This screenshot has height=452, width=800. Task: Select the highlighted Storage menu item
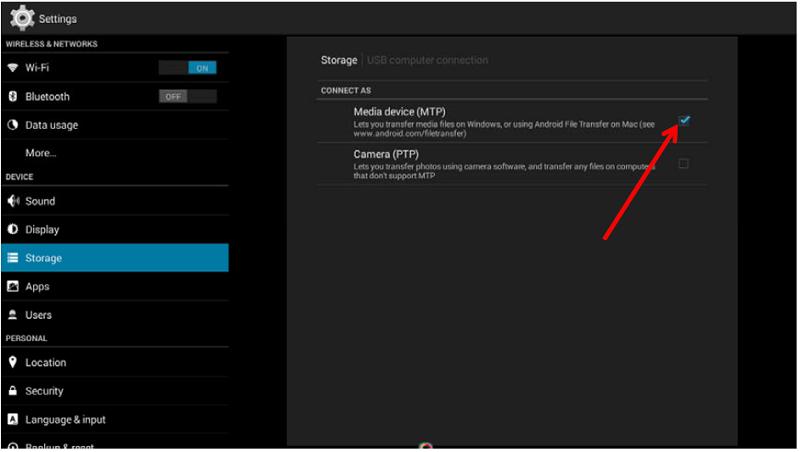pyautogui.click(x=114, y=258)
